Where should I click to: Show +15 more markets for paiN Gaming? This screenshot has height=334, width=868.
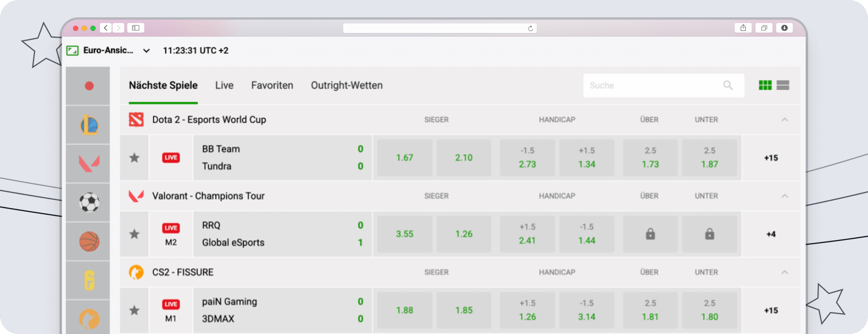771,310
